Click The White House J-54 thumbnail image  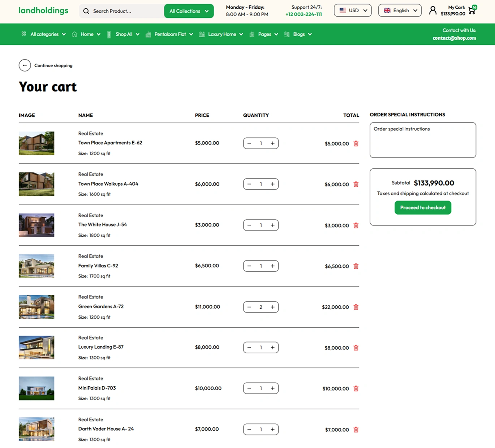click(36, 225)
